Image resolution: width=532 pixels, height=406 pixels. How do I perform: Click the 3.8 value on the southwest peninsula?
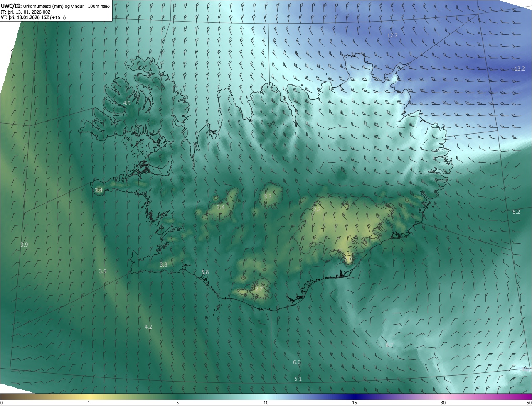coord(163,264)
